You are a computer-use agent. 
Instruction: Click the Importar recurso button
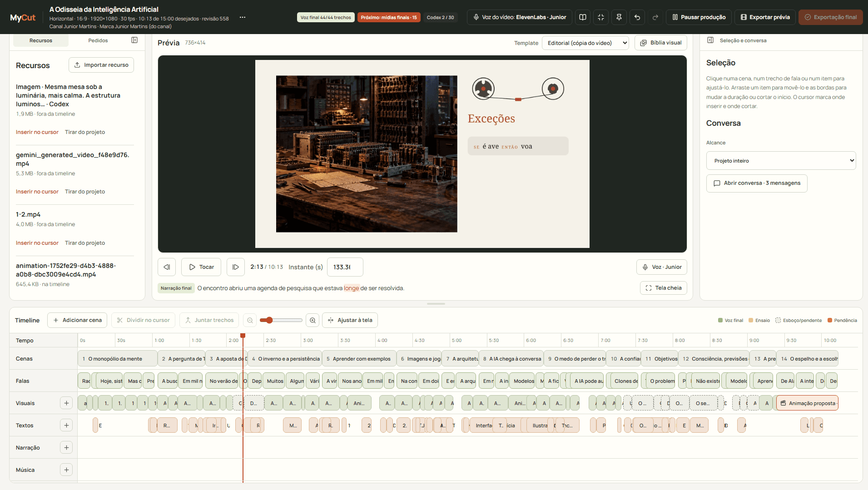(101, 65)
